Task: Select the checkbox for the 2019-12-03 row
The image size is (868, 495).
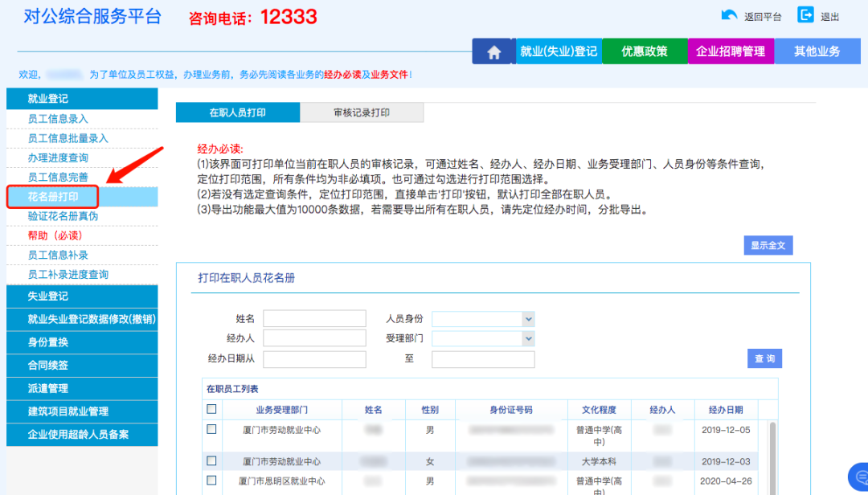Action: click(x=211, y=461)
